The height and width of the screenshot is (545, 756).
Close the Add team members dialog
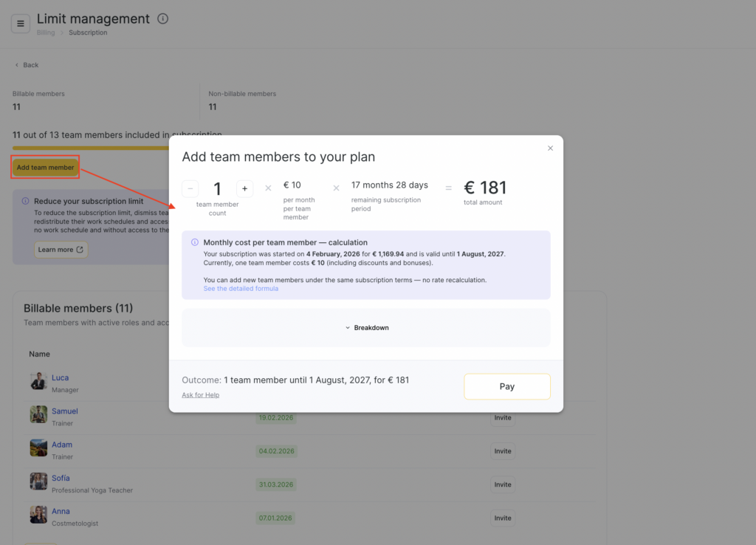(550, 148)
